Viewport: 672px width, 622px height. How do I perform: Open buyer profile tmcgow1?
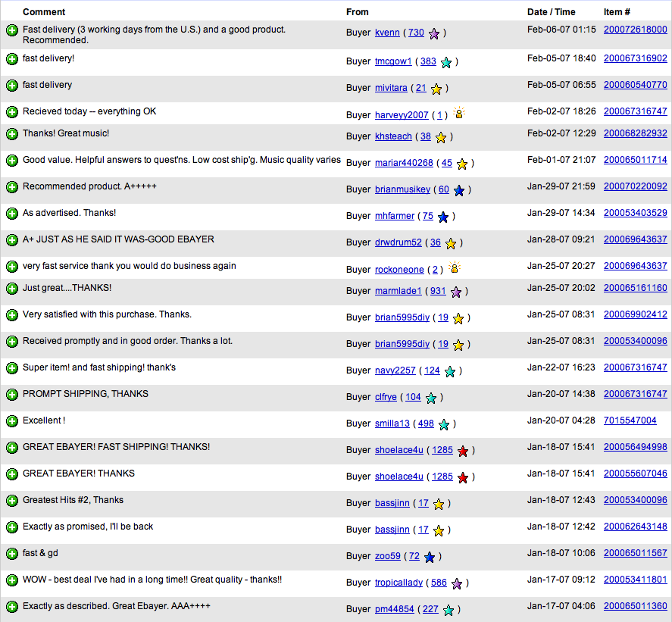point(393,61)
